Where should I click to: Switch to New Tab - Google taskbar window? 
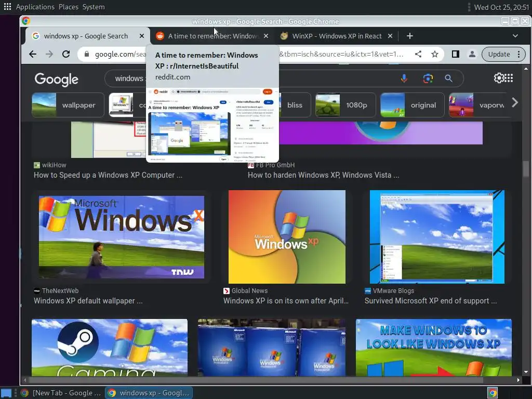[x=61, y=393]
